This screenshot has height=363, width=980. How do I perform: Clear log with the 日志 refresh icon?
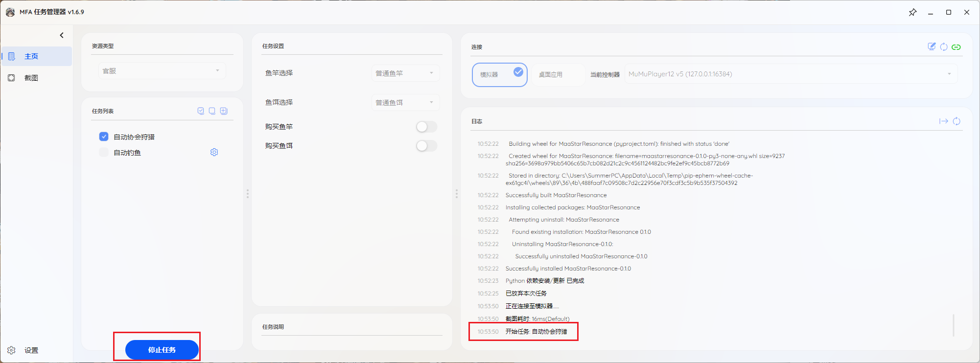click(x=957, y=121)
